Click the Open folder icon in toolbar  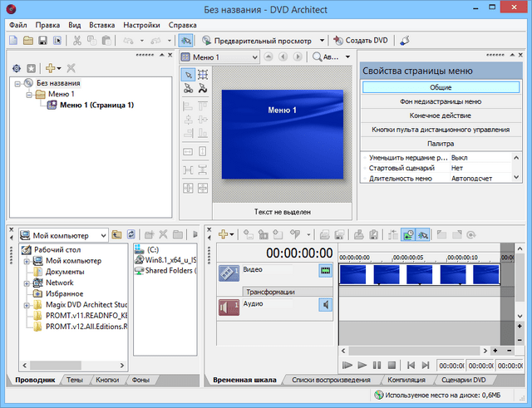pos(28,40)
